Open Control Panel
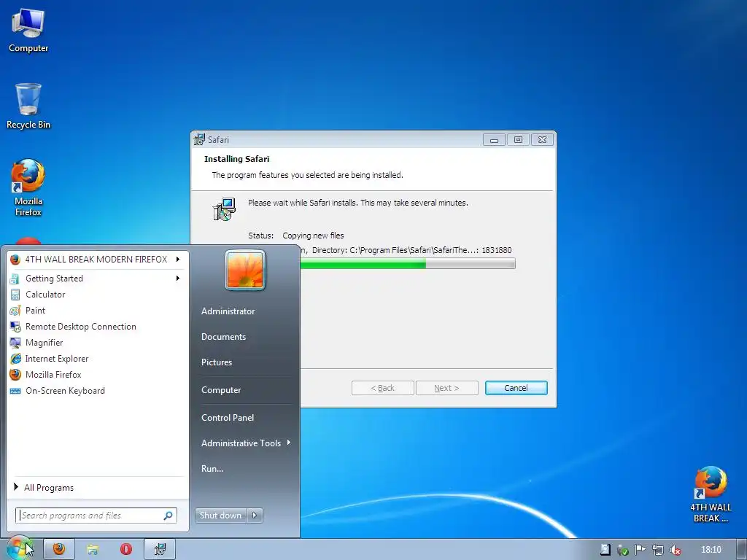Screen dimensions: 747x560 click(228, 417)
